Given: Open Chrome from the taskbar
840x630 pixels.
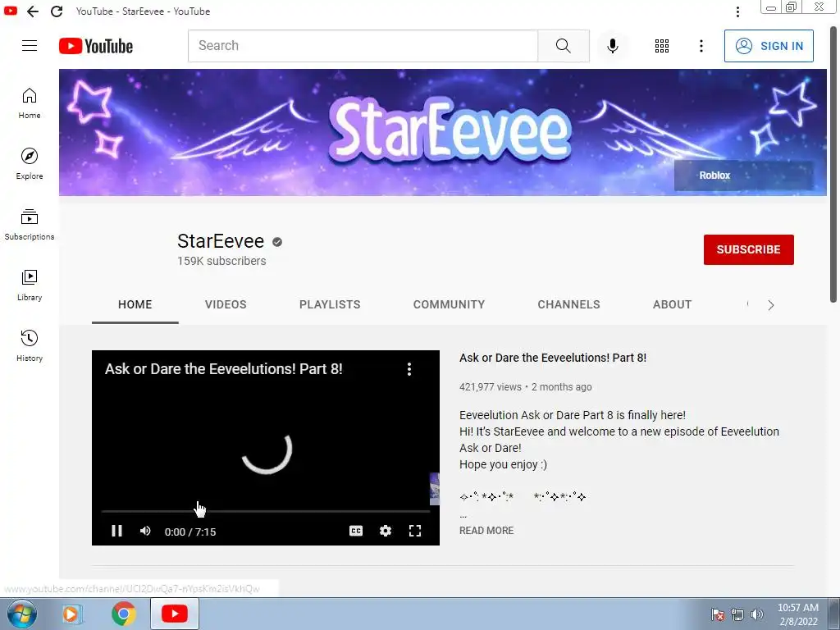Looking at the screenshot, I should pos(124,614).
